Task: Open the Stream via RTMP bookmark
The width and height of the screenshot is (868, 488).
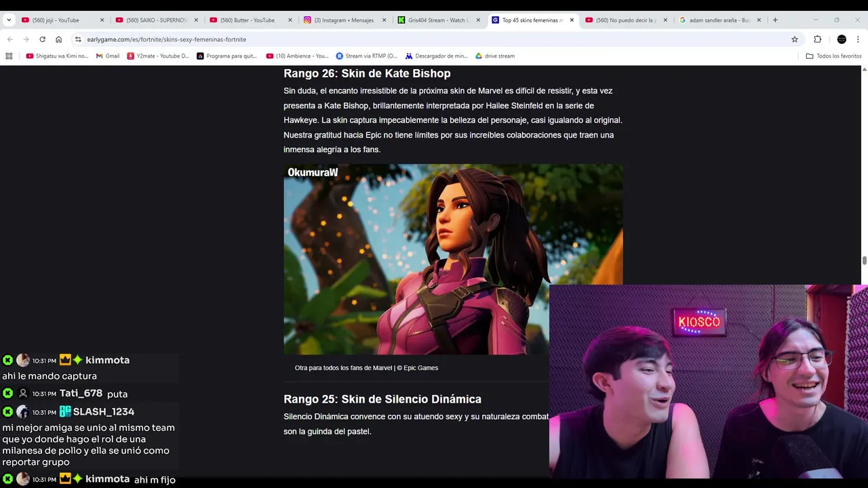Action: [366, 56]
